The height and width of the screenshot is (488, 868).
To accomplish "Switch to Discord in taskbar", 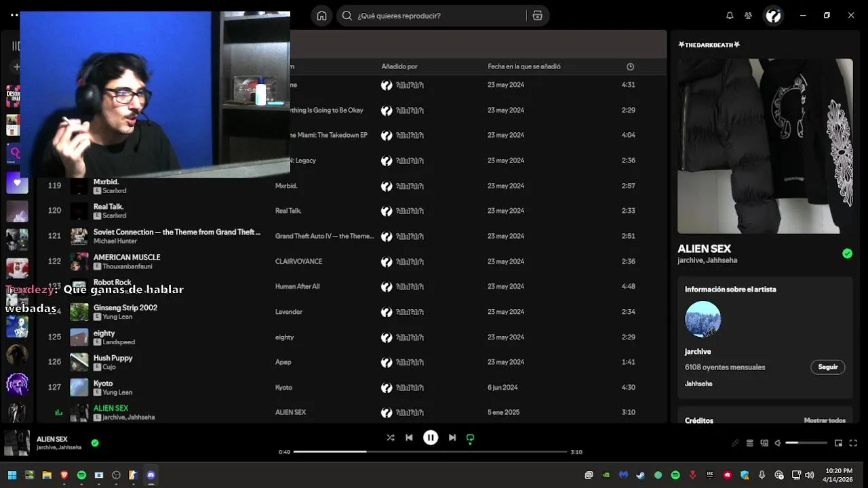I will 151,475.
